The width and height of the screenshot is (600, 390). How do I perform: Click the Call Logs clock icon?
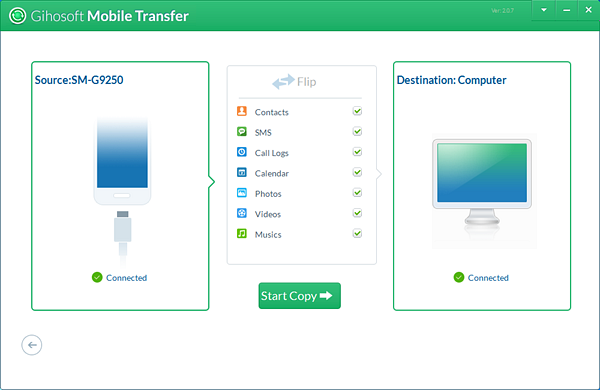(x=242, y=152)
